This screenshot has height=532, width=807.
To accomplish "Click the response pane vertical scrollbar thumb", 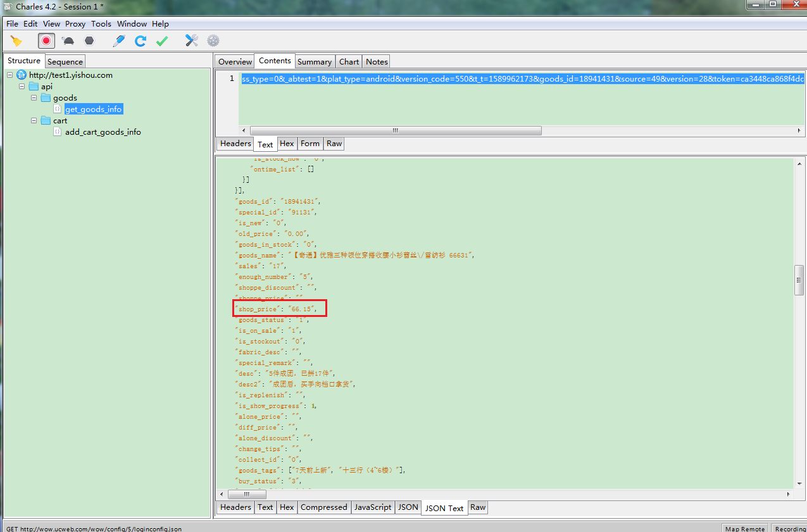I will (799, 280).
